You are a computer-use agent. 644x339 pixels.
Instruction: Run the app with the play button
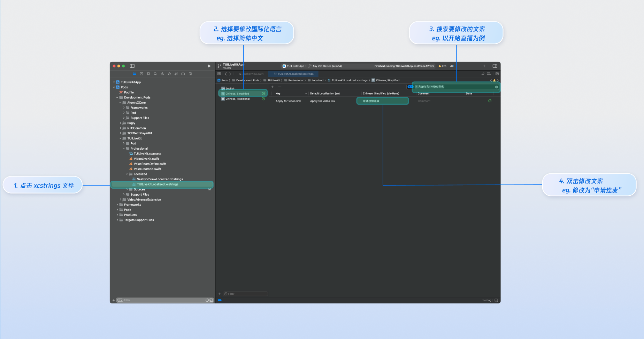point(209,66)
